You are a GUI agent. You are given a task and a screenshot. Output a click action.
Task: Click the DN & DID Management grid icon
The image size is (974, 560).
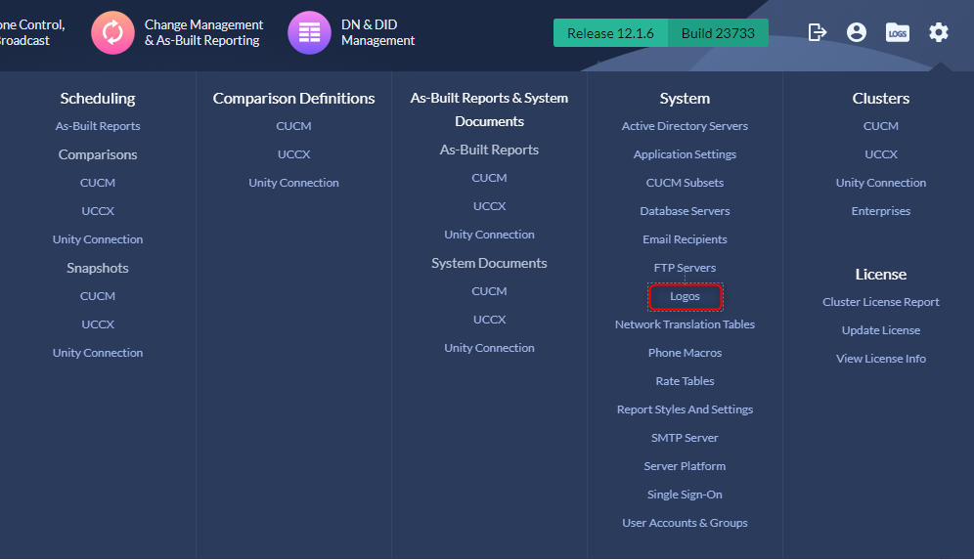(x=309, y=32)
